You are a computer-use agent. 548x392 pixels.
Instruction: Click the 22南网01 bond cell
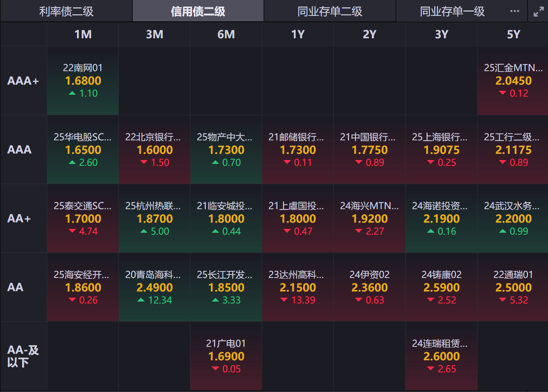(x=83, y=80)
